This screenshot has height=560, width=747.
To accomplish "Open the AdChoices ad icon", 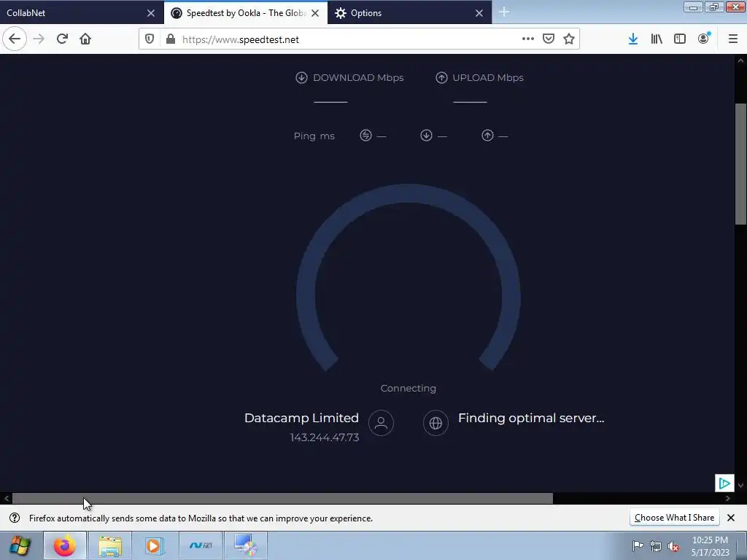I will tap(724, 483).
